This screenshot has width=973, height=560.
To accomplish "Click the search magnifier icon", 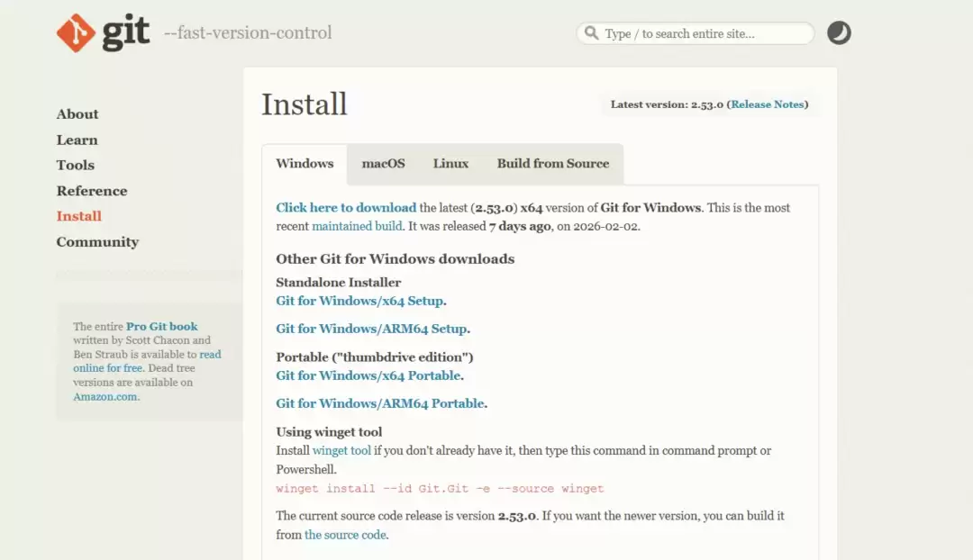I will [591, 33].
